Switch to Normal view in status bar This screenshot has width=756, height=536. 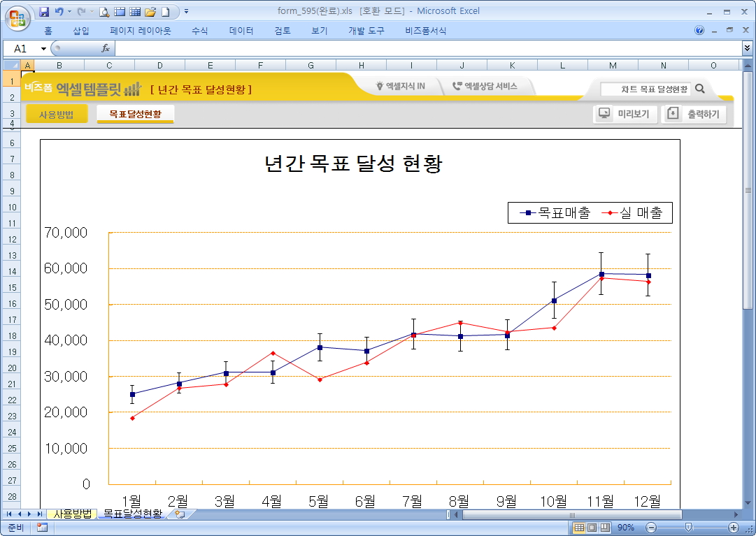[x=579, y=528]
